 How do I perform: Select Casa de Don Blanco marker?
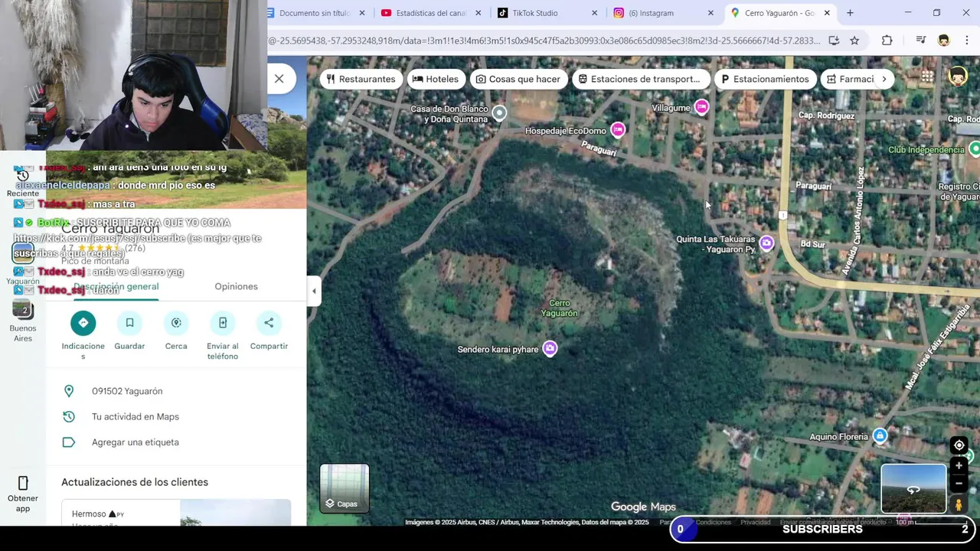(499, 113)
